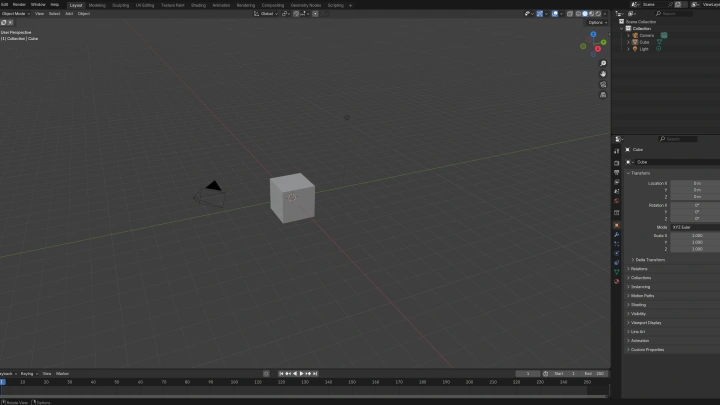Click the outliner Search field
The width and height of the screenshot is (720, 405).
(673, 14)
